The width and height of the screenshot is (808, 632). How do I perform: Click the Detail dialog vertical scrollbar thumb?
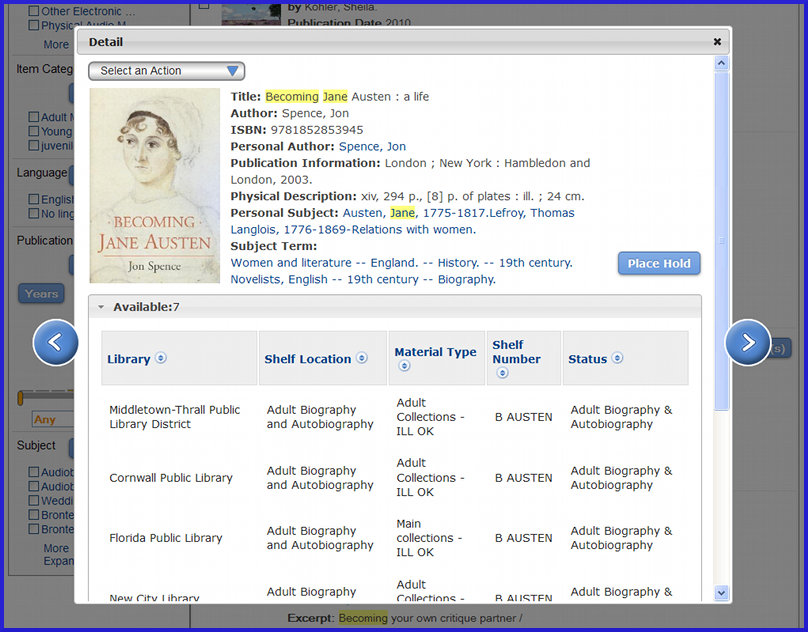721,240
